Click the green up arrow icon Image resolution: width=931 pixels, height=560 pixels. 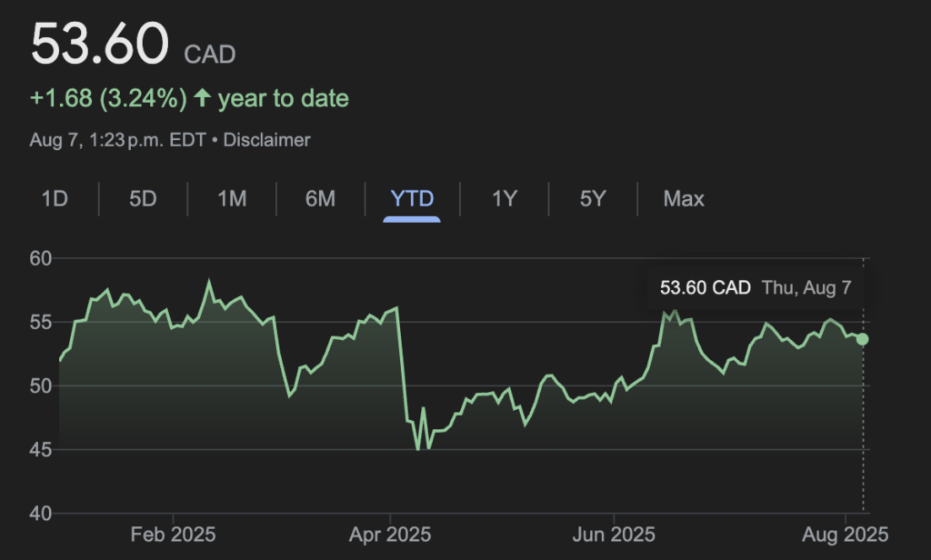point(202,99)
